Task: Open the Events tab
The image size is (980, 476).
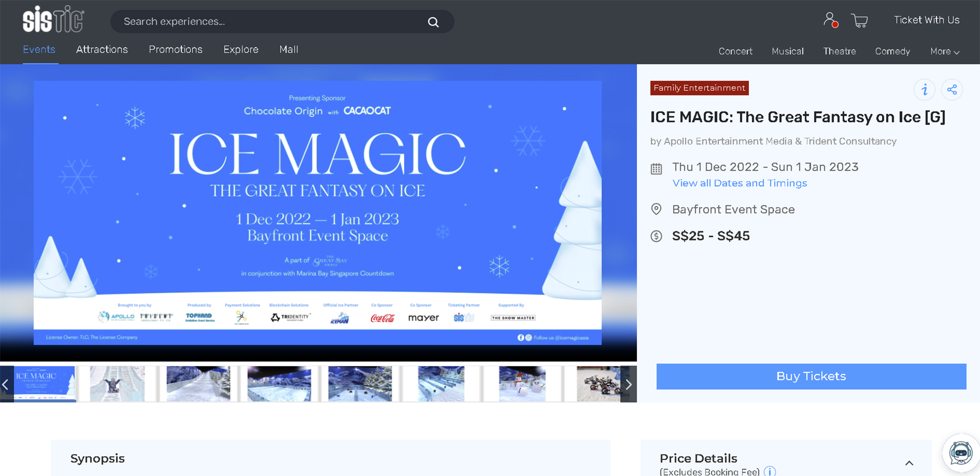Action: (39, 49)
